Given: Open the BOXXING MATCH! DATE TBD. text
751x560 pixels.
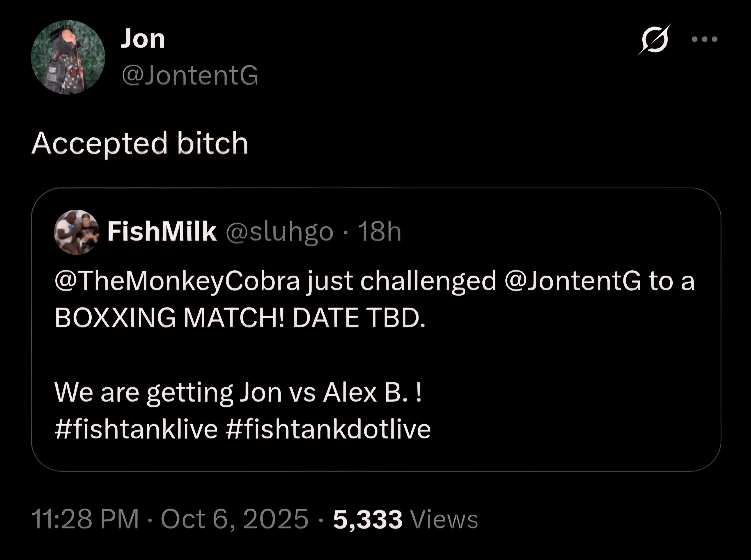Looking at the screenshot, I should (x=240, y=318).
